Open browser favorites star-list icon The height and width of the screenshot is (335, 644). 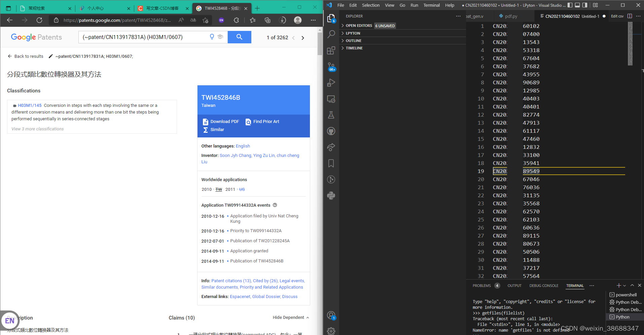tap(253, 20)
